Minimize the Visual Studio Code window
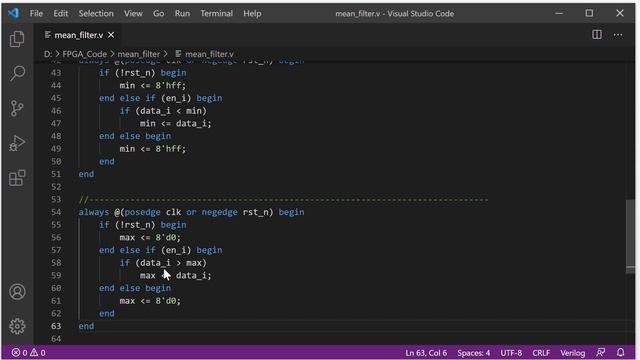Screen dimensions: 640x360 (559, 13)
